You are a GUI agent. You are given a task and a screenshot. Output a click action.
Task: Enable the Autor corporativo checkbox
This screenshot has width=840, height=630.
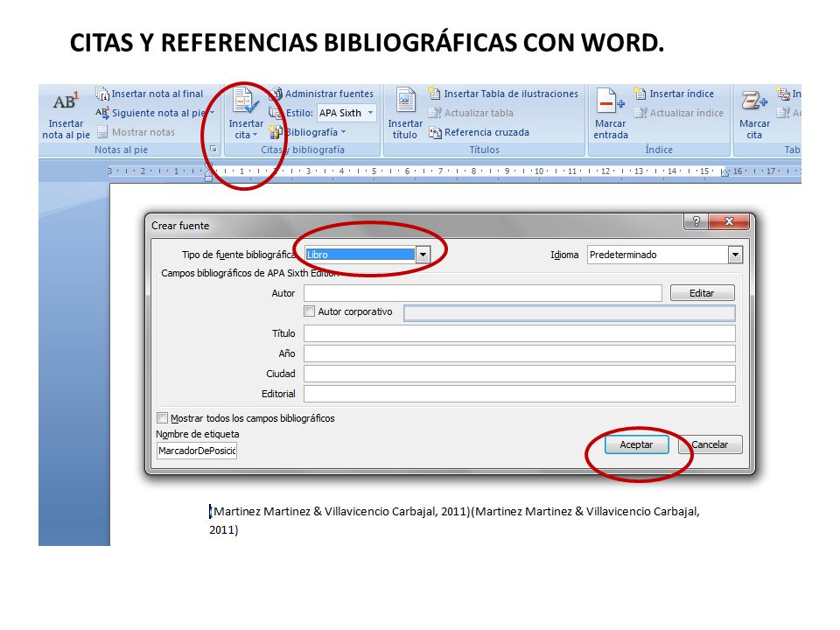click(x=309, y=311)
